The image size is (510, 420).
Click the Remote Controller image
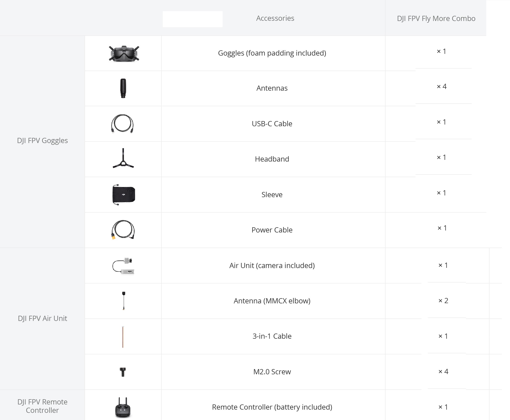point(123,408)
